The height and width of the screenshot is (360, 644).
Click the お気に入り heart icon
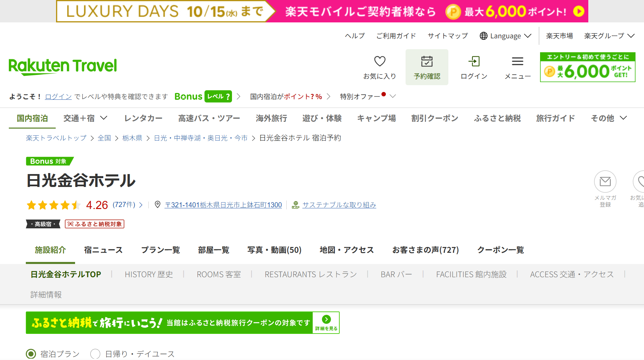click(x=380, y=61)
